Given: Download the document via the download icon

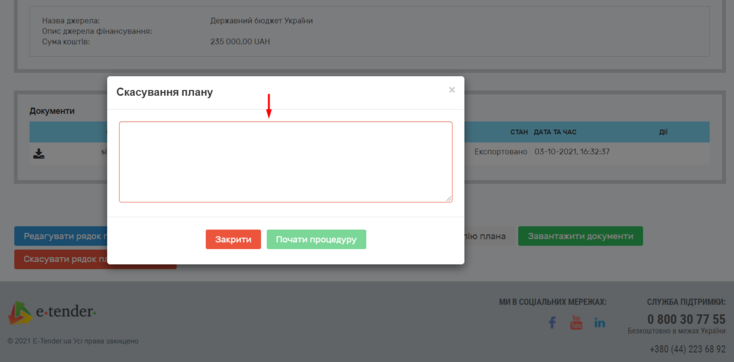Looking at the screenshot, I should click(x=39, y=153).
